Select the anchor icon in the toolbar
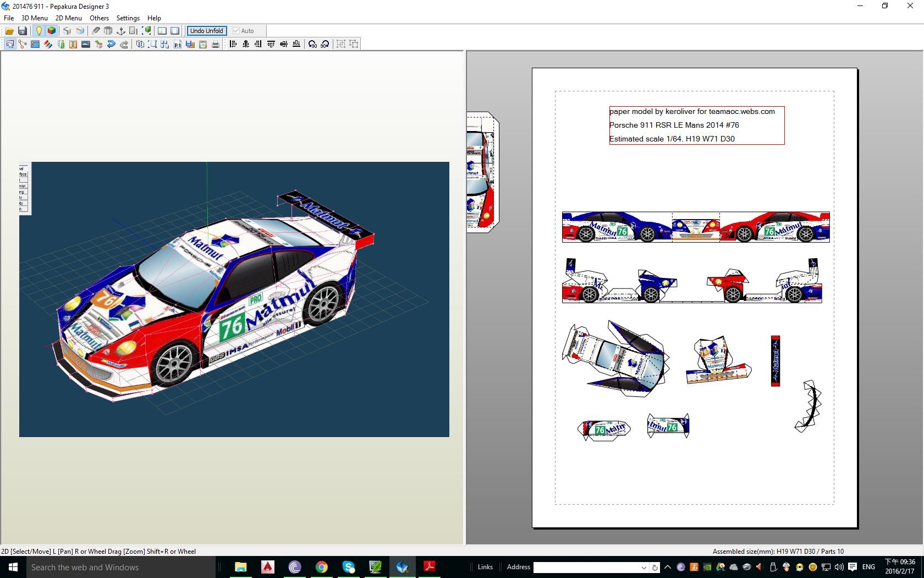Viewport: 924px width, 578px height. click(x=121, y=31)
